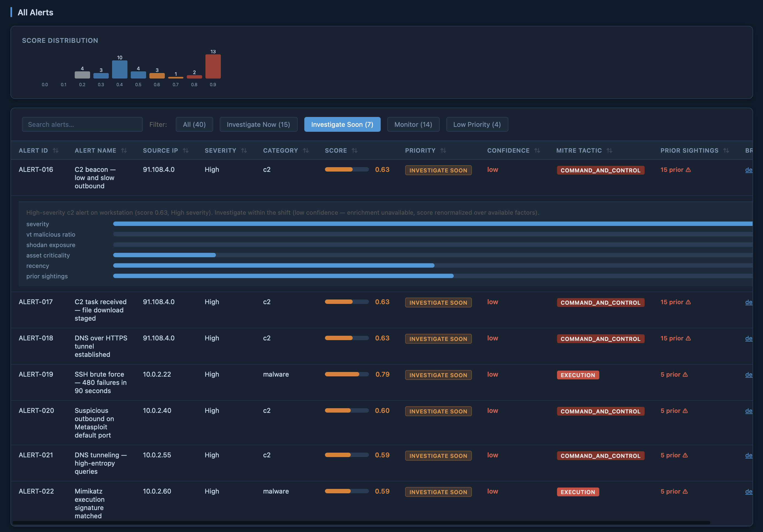Screen dimensions: 763x532
Task: Toggle the Monitor (14) filter
Action: click(x=413, y=124)
